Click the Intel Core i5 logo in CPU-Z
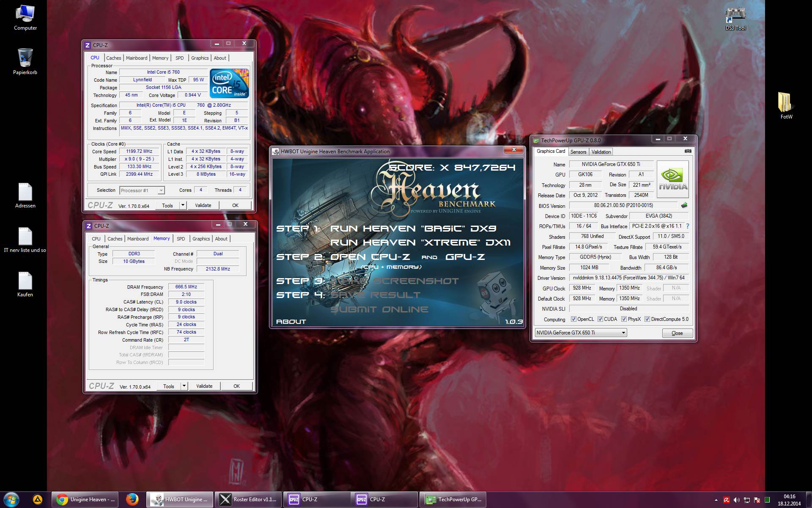 click(229, 84)
